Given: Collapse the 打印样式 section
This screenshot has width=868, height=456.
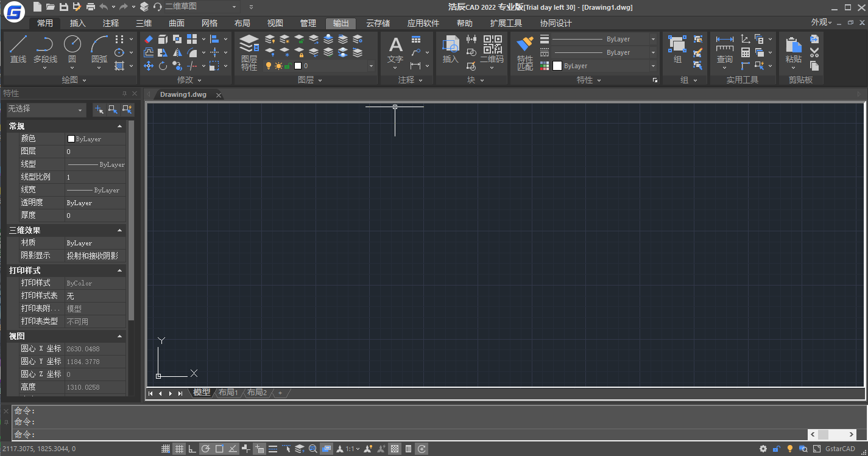Looking at the screenshot, I should pyautogui.click(x=119, y=270).
